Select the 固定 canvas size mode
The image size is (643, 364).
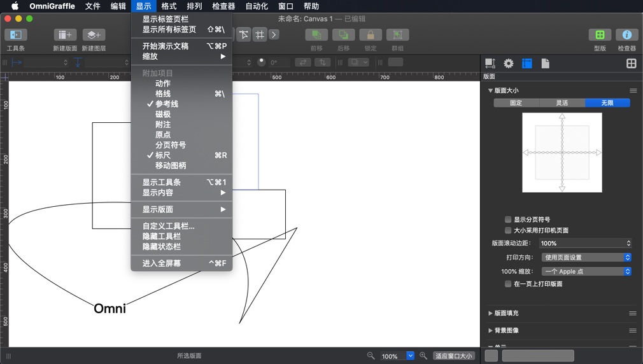pyautogui.click(x=516, y=103)
